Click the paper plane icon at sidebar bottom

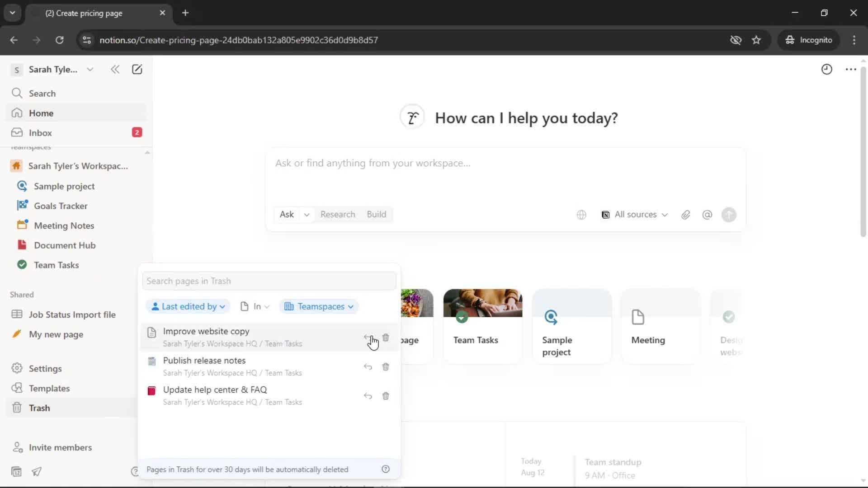[37, 472]
